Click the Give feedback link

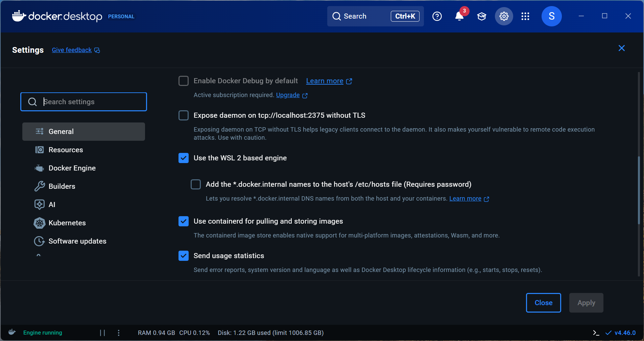72,50
